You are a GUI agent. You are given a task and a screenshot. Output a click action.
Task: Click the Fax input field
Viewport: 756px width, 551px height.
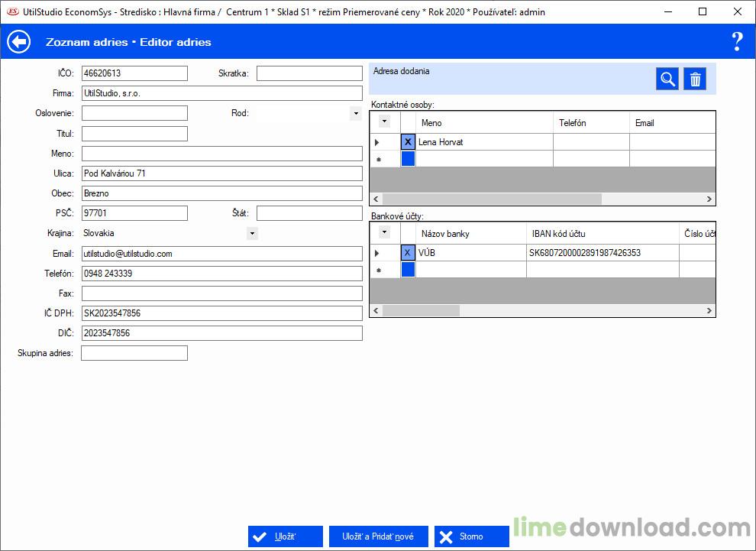click(221, 293)
